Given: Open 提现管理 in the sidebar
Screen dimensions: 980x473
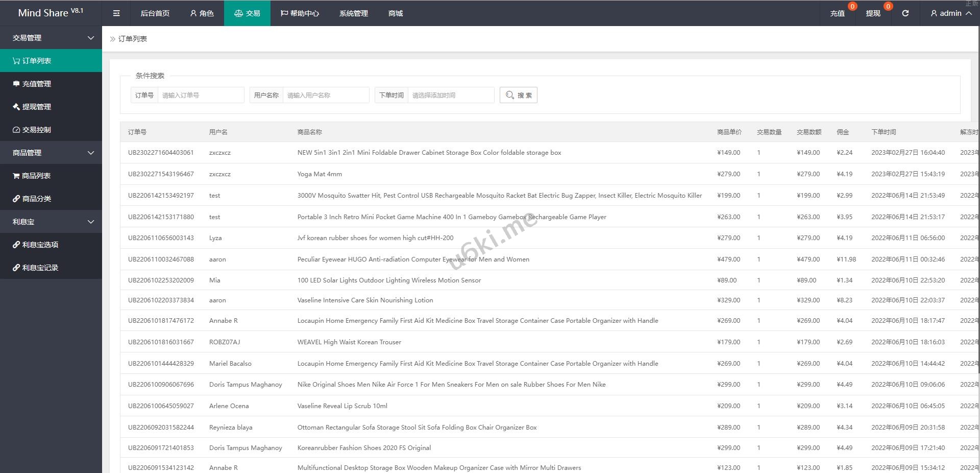Looking at the screenshot, I should (36, 107).
